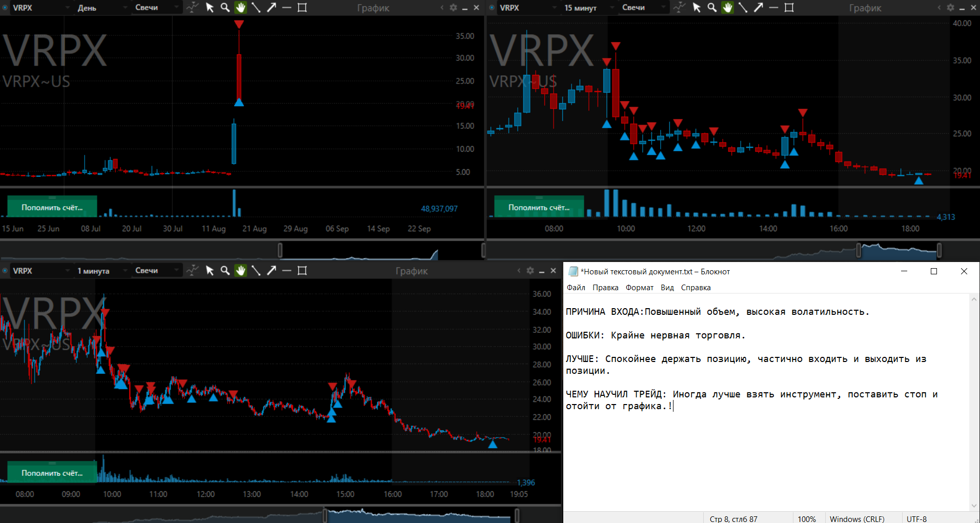Viewport: 980px width, 523px height.
Task: Close the 1-minute chart panel
Action: [x=553, y=271]
